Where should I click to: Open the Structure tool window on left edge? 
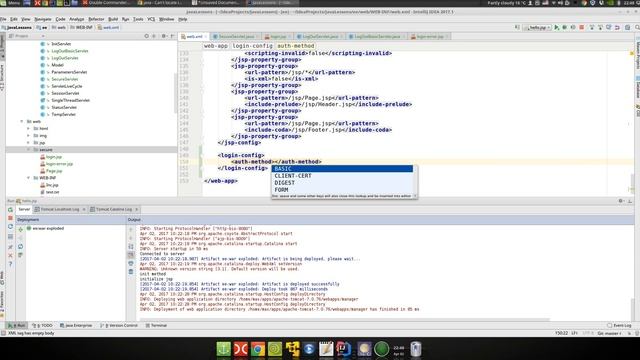(2, 78)
